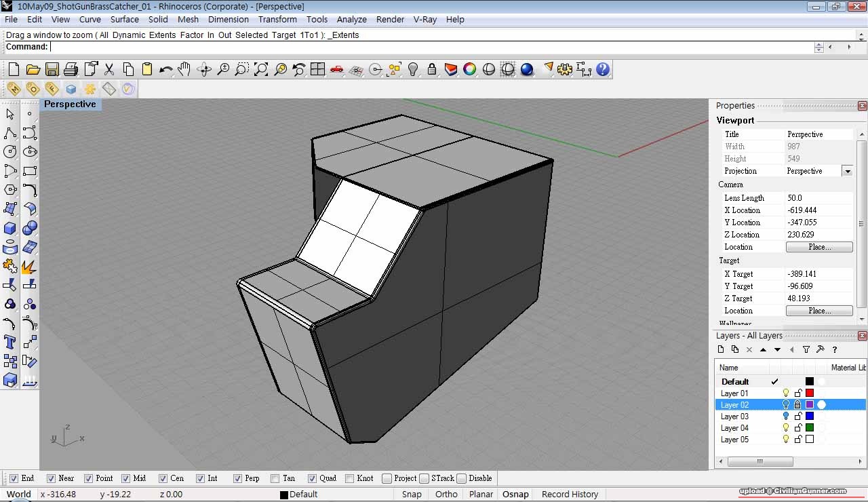This screenshot has width=868, height=502.
Task: Click the Camera Location Place button
Action: [819, 247]
